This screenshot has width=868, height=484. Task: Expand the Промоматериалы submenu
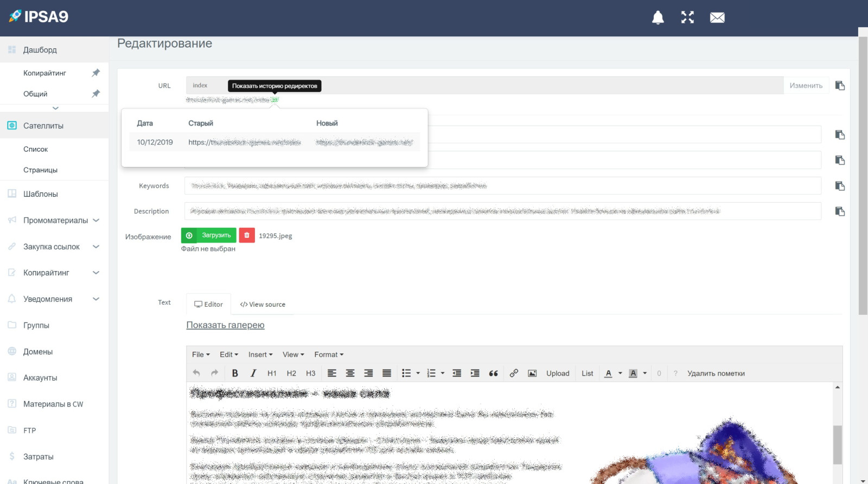tap(96, 220)
